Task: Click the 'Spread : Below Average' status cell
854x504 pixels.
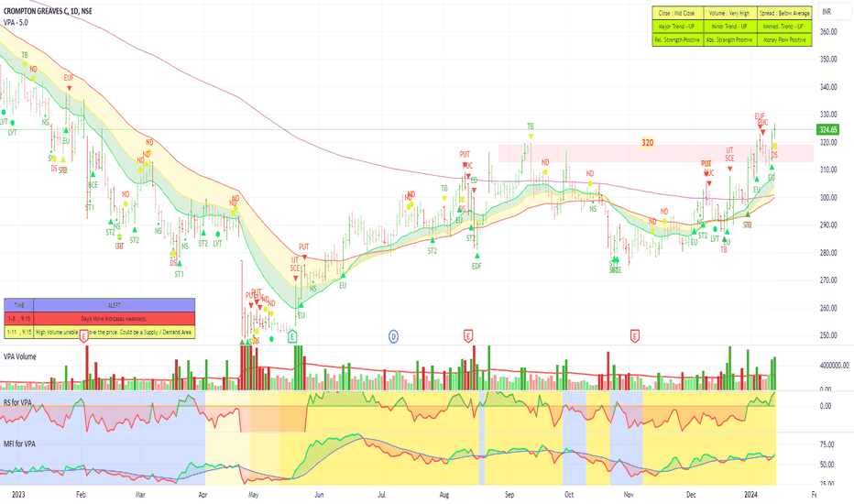Action: 785,13
